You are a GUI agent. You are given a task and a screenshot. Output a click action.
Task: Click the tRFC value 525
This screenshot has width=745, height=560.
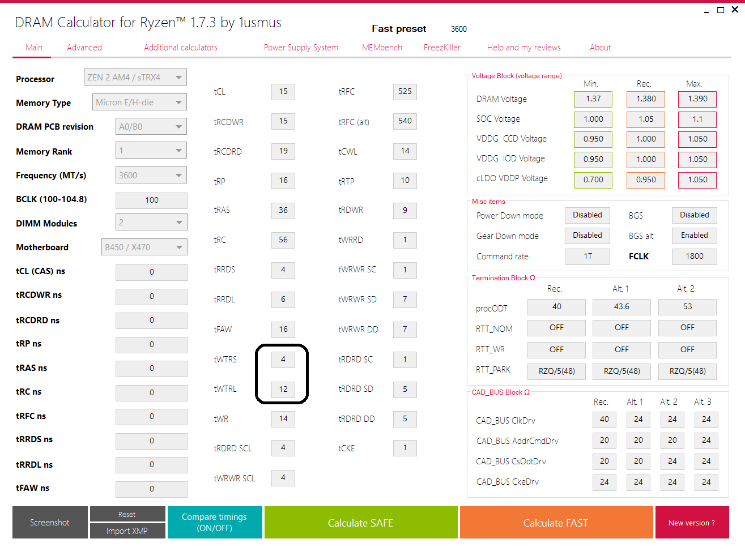[405, 92]
